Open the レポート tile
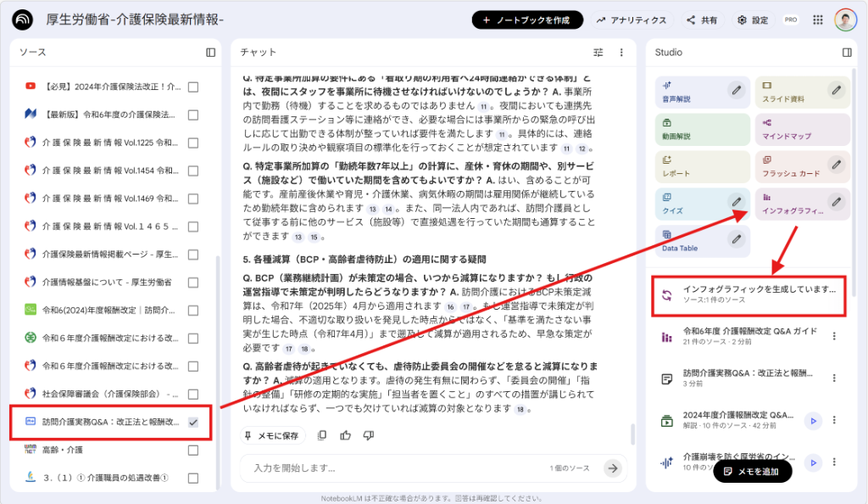Viewport: 868px width, 504px height. point(702,166)
